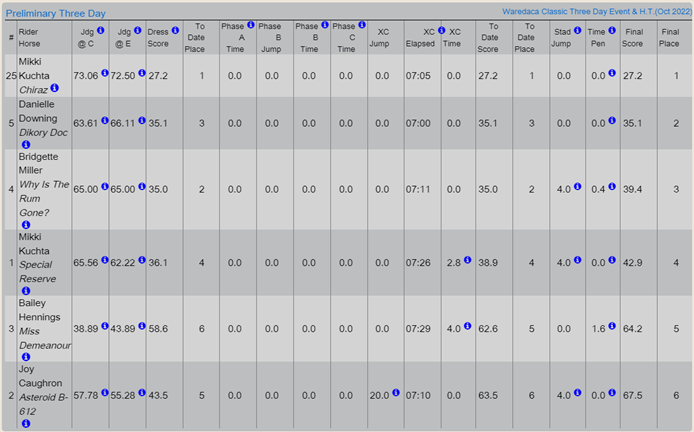The width and height of the screenshot is (694, 432).
Task: Click info icon next to Bailey Hennings' 43.89 score
Action: (141, 327)
